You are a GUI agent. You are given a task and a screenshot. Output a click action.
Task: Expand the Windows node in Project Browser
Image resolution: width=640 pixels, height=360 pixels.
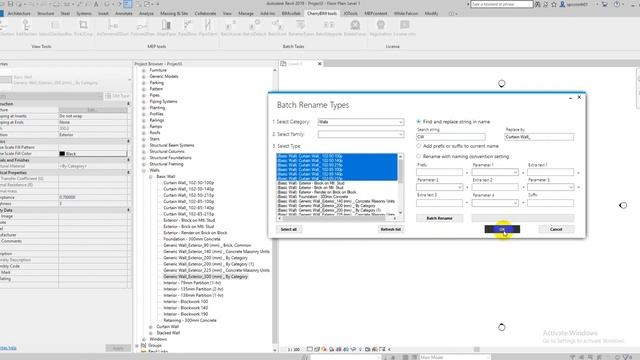(x=144, y=339)
